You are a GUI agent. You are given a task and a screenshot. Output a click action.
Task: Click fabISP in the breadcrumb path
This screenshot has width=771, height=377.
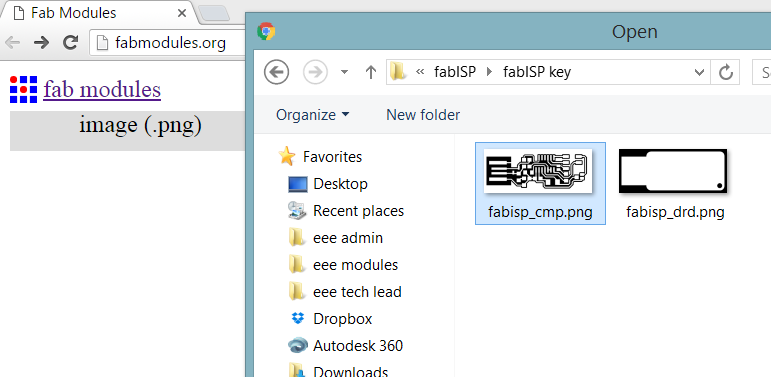pos(455,73)
